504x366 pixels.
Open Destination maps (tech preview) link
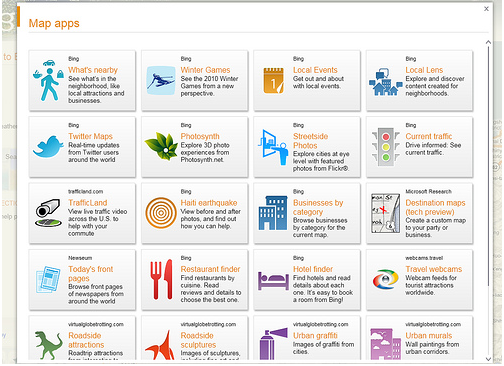[435, 207]
